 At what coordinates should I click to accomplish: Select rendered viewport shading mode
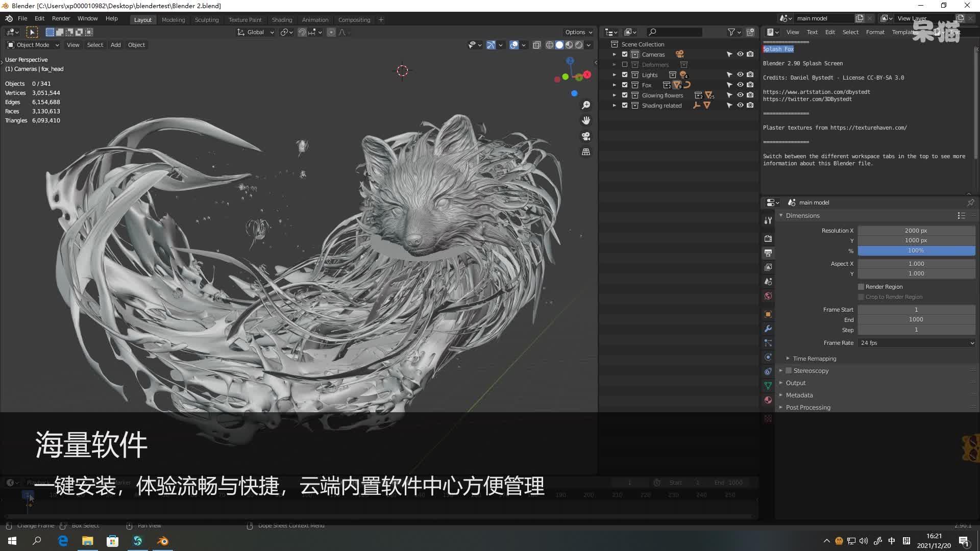tap(579, 45)
